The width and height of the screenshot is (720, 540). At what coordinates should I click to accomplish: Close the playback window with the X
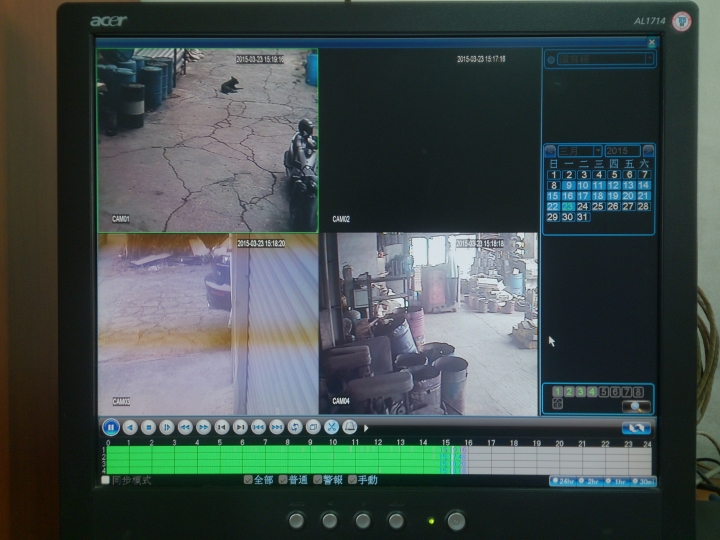pyautogui.click(x=652, y=43)
